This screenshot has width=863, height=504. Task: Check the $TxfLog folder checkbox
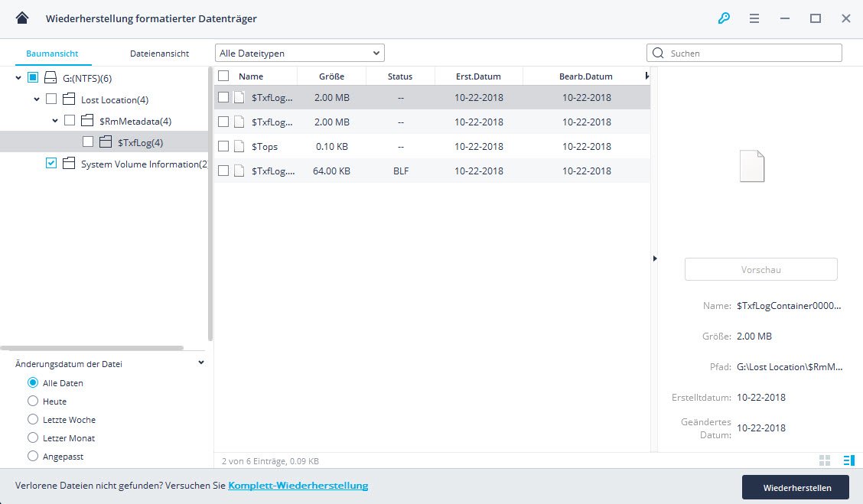[88, 141]
